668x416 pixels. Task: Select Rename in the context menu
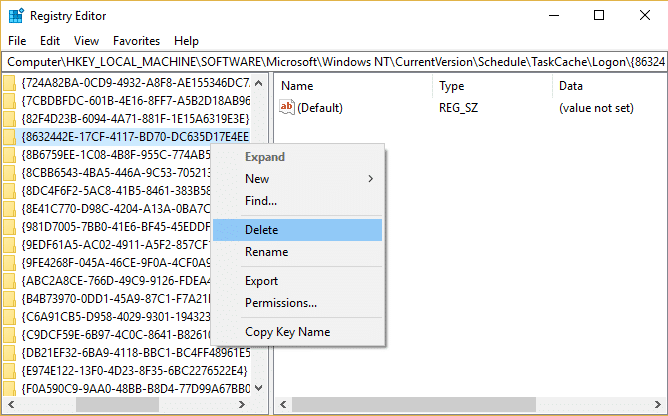[x=266, y=252]
